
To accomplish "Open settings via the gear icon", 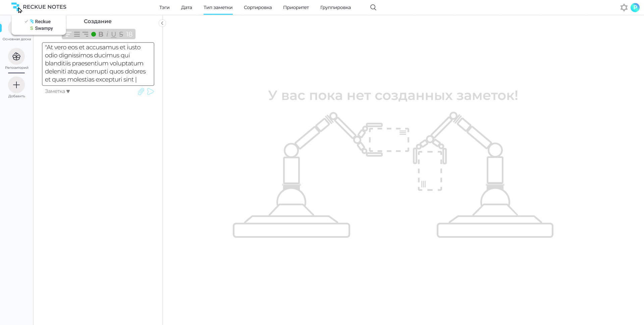I will coord(624,7).
